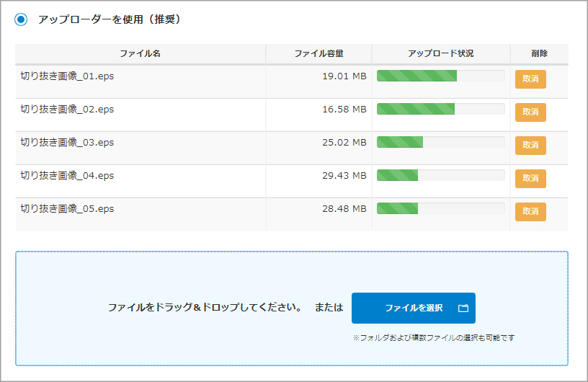The image size is (588, 382).
Task: Click the ファイルをドラッグ＆ドロップしてください text
Action: click(205, 308)
